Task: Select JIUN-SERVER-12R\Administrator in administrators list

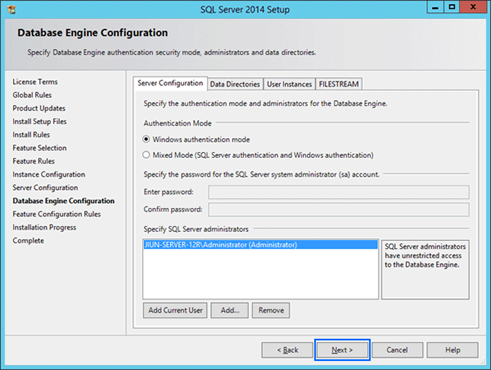Action: pos(260,245)
